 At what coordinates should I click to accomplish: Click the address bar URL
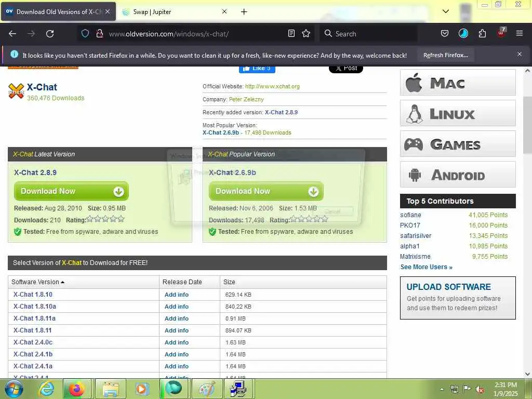click(169, 34)
